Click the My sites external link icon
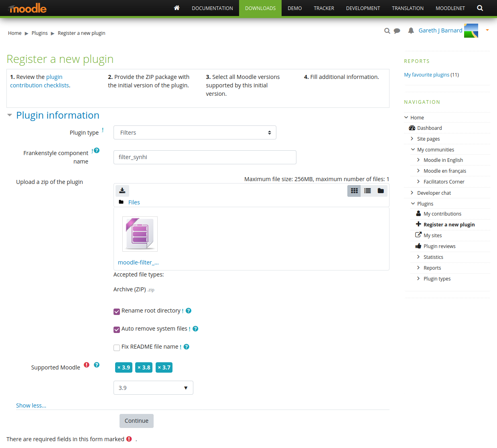Viewport: 497px width, 448px height. 418,235
